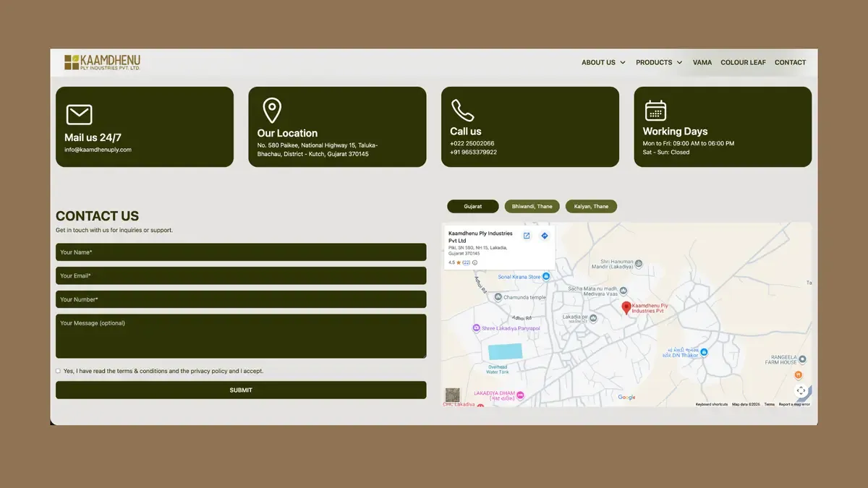
Task: Click the map camera controls icon
Action: (801, 390)
